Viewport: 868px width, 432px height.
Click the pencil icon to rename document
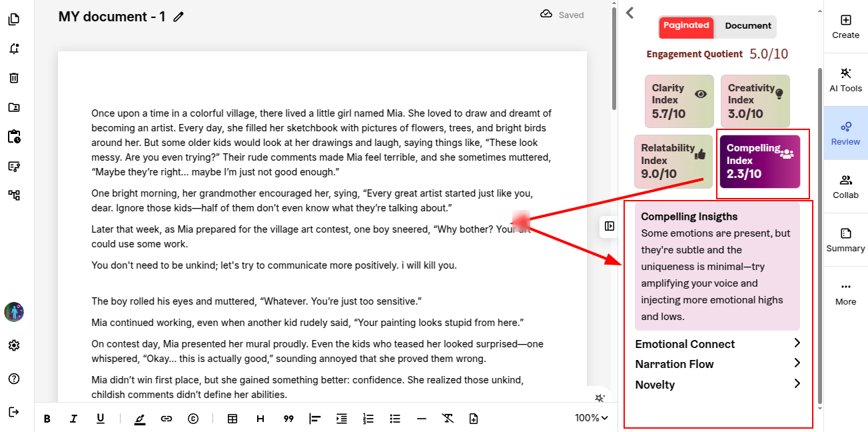178,17
